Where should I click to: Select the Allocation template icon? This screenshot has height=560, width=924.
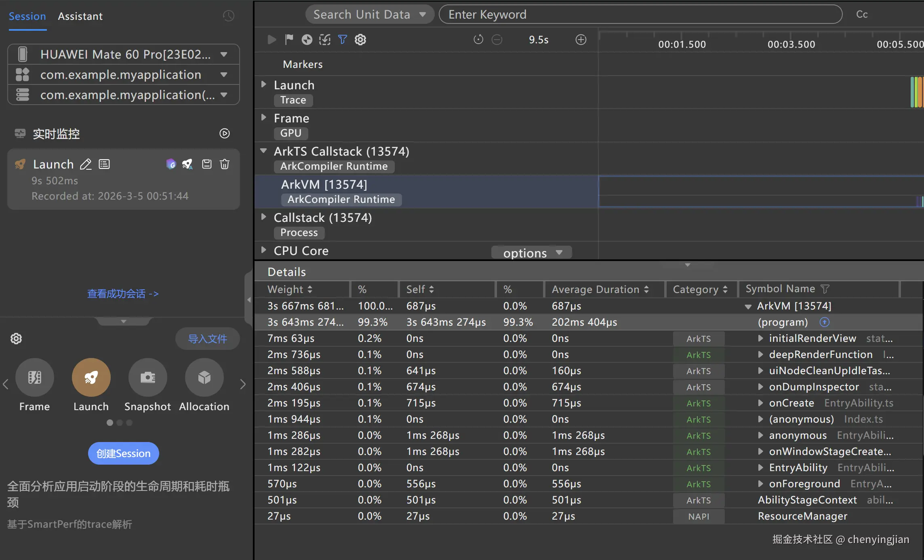(204, 377)
